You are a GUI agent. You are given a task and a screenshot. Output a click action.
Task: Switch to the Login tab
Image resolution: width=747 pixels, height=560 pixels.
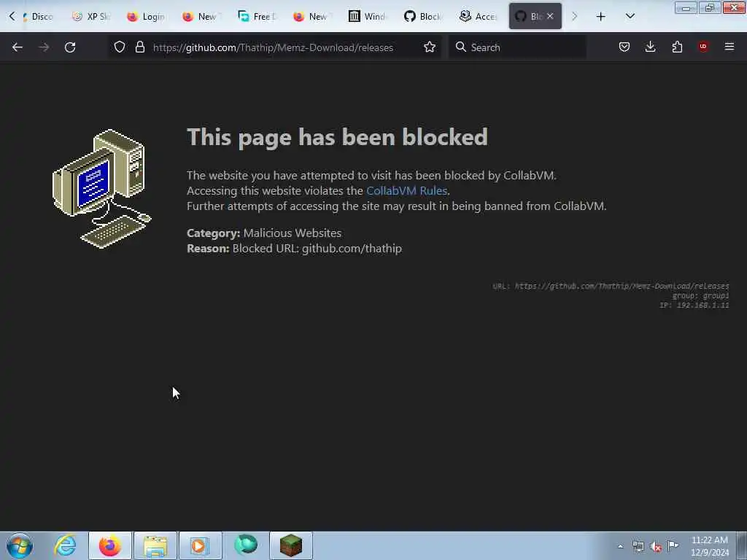tap(146, 17)
